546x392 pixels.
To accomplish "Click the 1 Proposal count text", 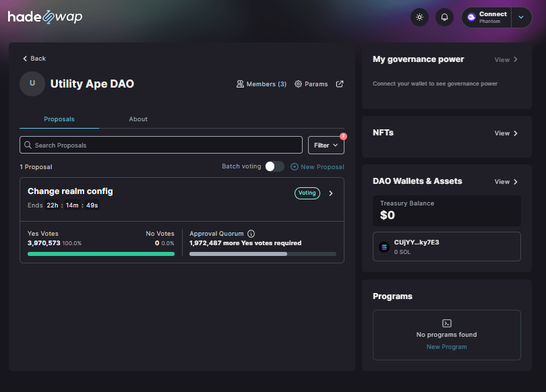I will 36,167.
